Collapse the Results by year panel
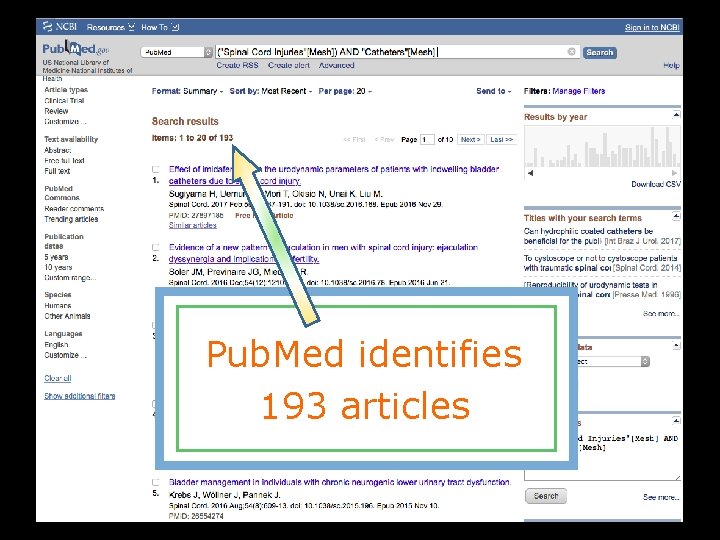The image size is (720, 540). [676, 114]
